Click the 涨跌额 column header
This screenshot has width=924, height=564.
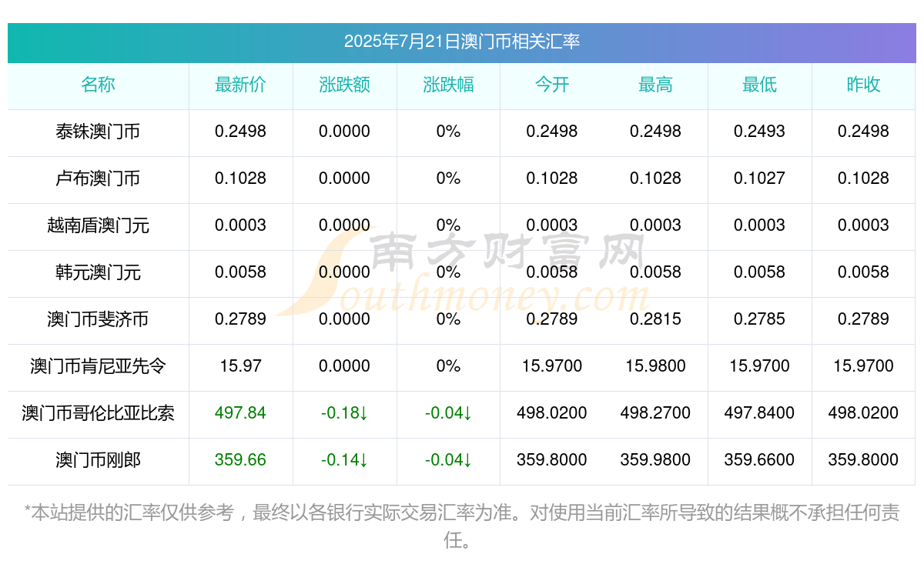(x=344, y=85)
